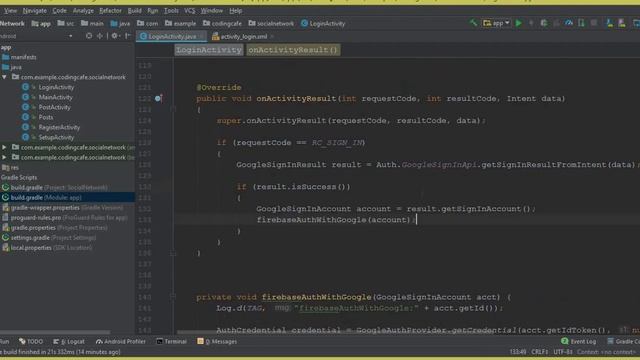This screenshot has width=640, height=360.
Task: Click the app breadcrumb in navigation bar
Action: coord(41,24)
